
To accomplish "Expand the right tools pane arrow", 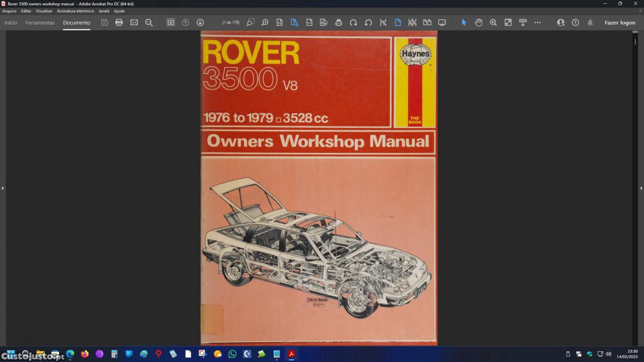I will 641,188.
